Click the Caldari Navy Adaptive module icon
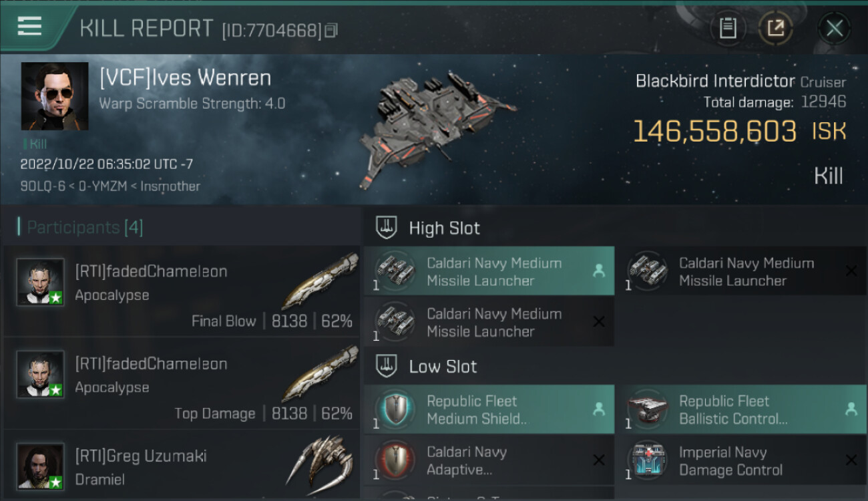Screen dimensions: 868x501 [395, 460]
